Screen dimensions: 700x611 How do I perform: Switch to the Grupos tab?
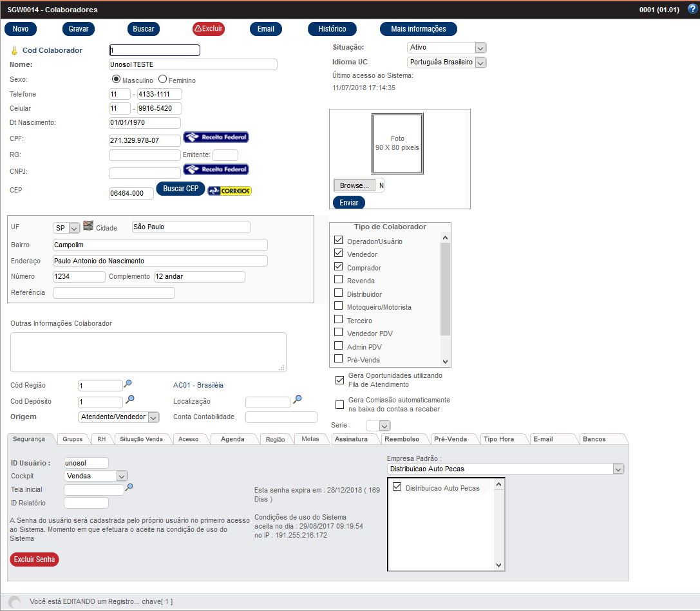[x=73, y=439]
